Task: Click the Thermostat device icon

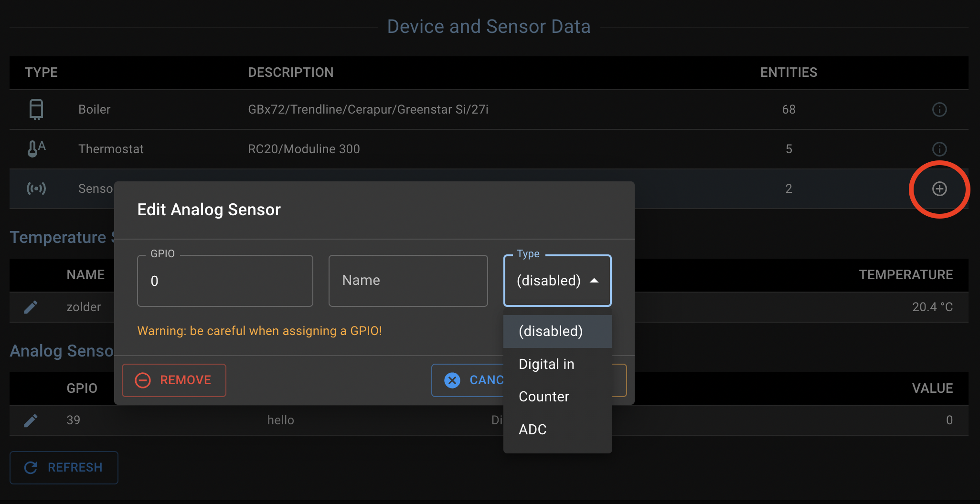Action: point(36,149)
